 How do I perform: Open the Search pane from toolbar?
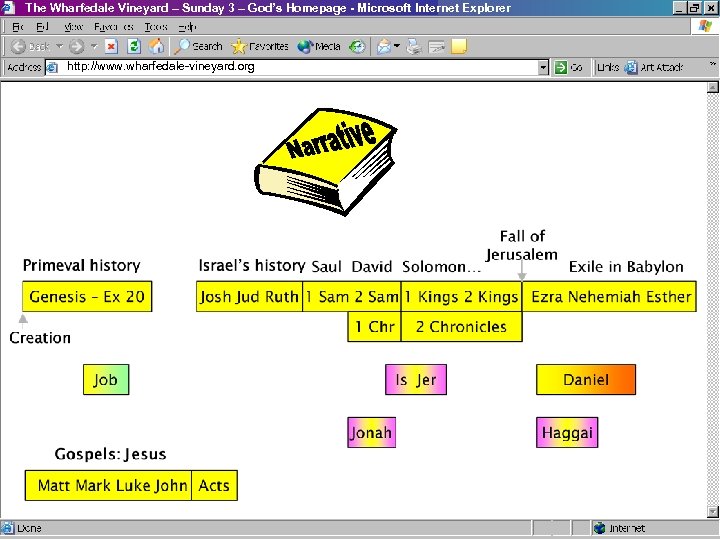coord(198,46)
